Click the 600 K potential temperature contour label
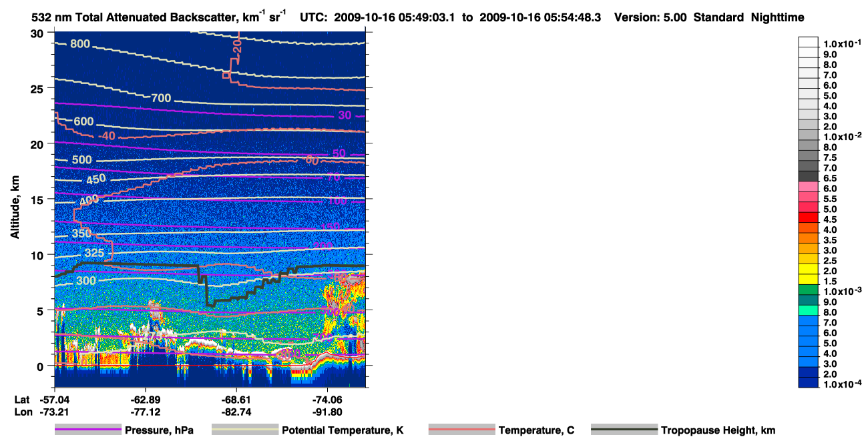The width and height of the screenshot is (868, 445). click(83, 122)
